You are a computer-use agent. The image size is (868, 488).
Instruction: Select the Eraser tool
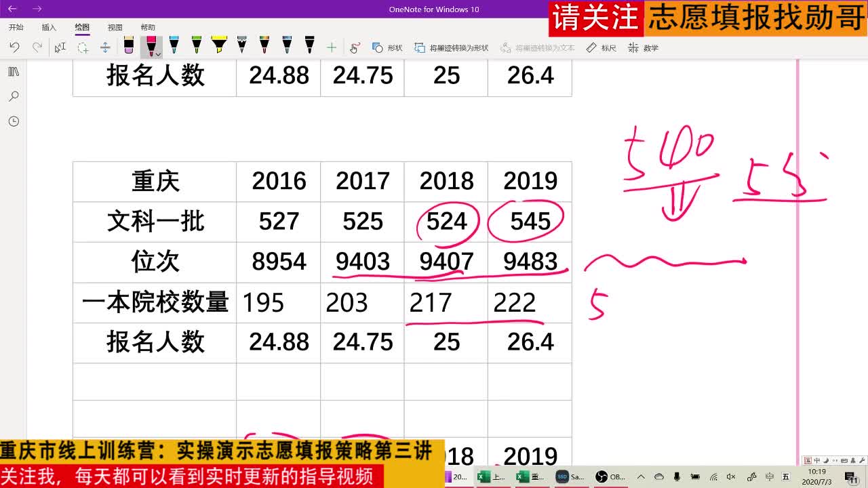(x=129, y=46)
